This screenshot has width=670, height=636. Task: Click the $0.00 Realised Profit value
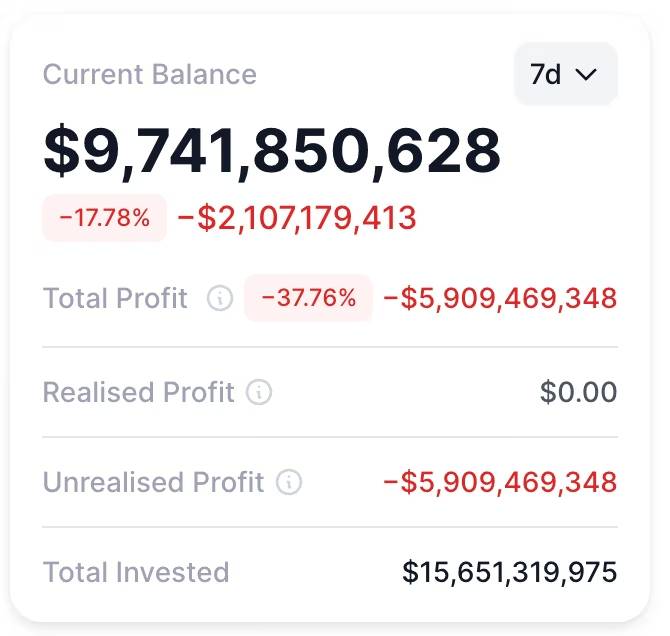tap(578, 392)
